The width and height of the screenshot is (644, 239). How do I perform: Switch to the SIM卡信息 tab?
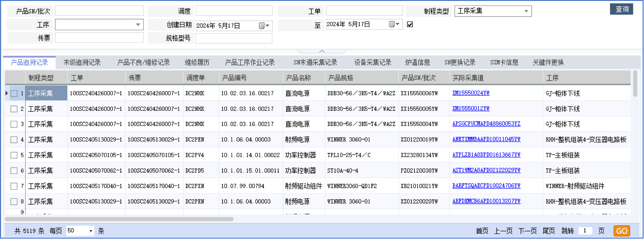coord(504,62)
